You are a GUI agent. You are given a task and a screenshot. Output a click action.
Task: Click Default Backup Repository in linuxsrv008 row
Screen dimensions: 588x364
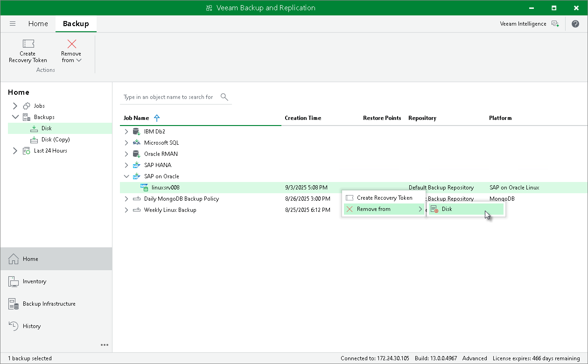441,188
